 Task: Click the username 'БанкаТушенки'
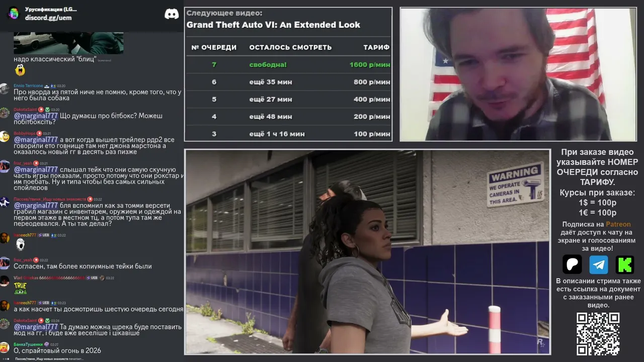[x=28, y=344]
